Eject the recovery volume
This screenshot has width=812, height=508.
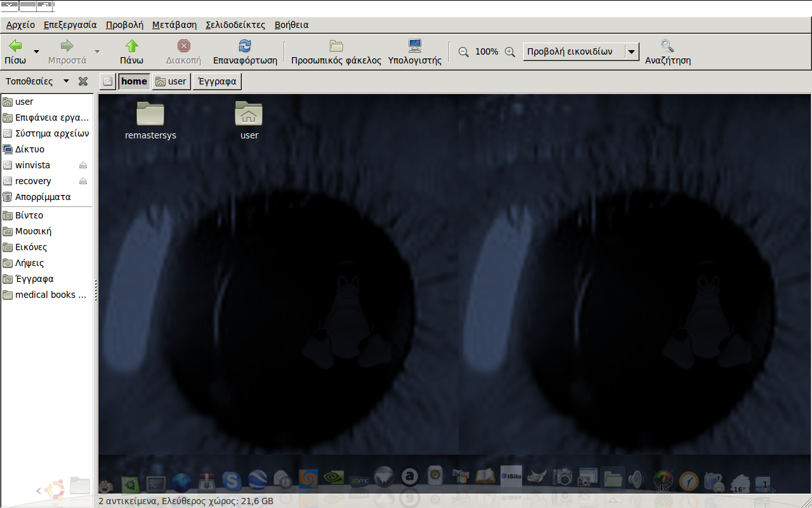(83, 181)
